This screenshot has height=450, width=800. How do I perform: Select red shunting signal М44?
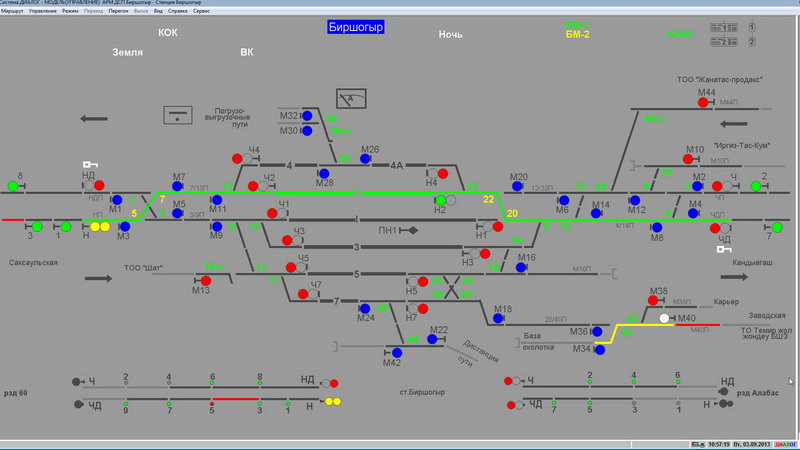(703, 102)
